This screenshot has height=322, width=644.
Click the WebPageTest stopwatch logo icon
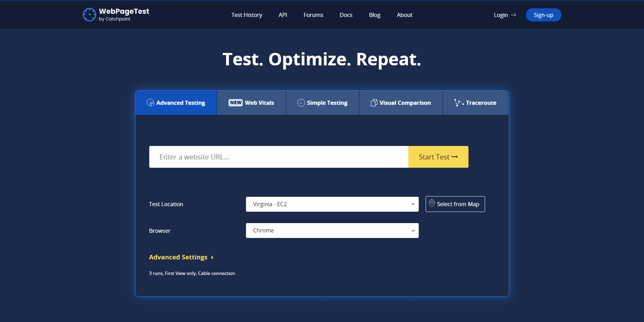pyautogui.click(x=89, y=15)
